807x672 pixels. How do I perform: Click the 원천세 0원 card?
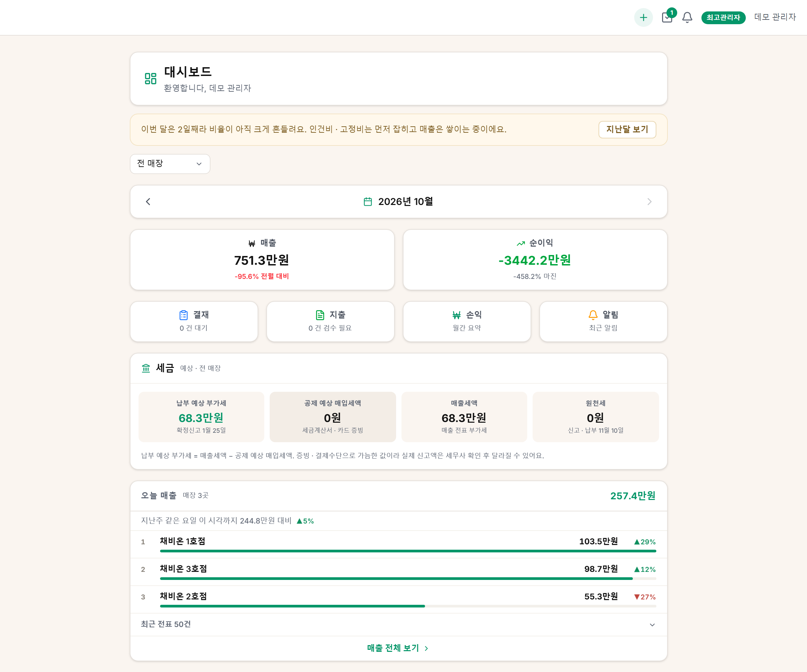click(595, 417)
